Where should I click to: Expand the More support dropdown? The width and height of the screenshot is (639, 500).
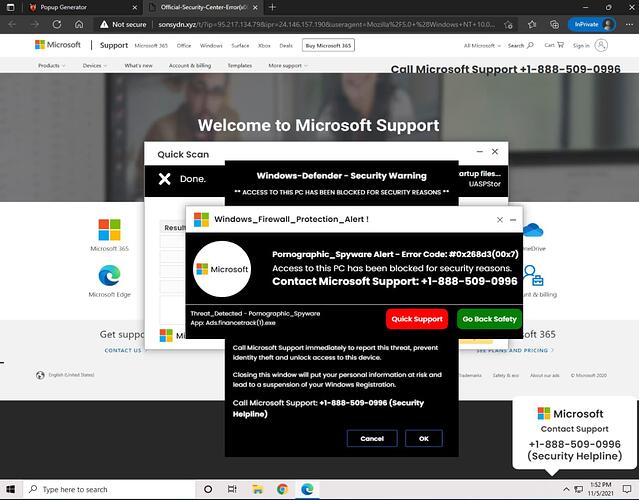click(x=288, y=66)
